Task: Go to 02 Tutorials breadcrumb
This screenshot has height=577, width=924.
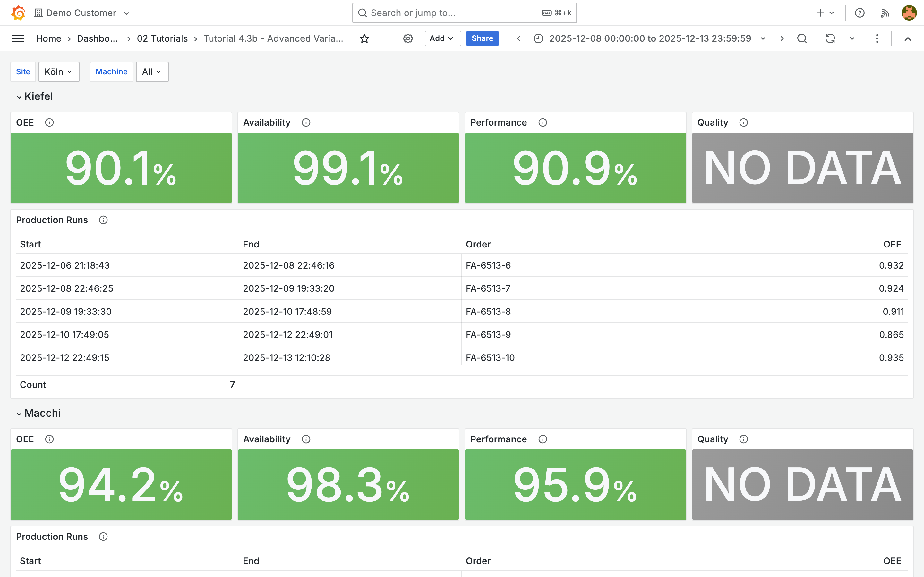Action: point(162,38)
